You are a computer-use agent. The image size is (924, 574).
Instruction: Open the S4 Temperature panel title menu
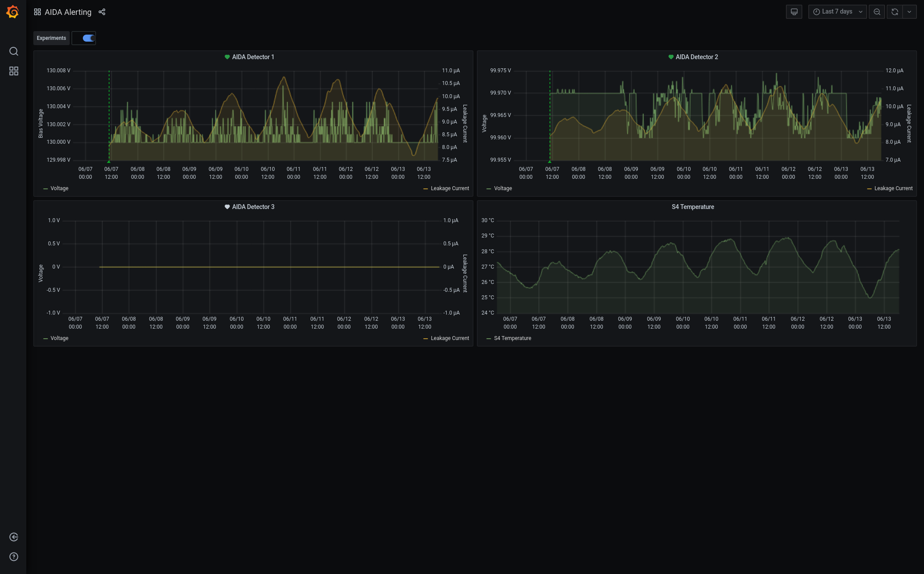click(693, 207)
